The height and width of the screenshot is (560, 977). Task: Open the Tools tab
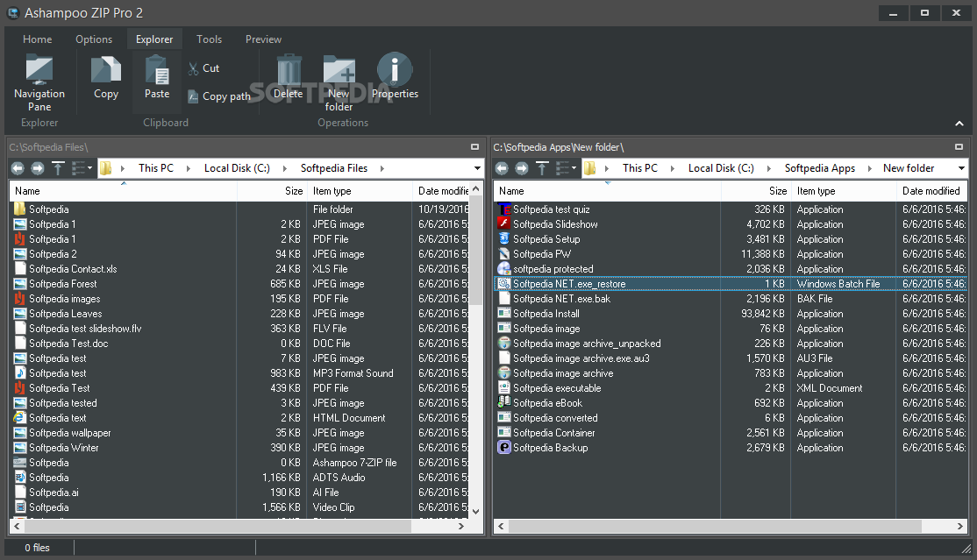coord(210,39)
